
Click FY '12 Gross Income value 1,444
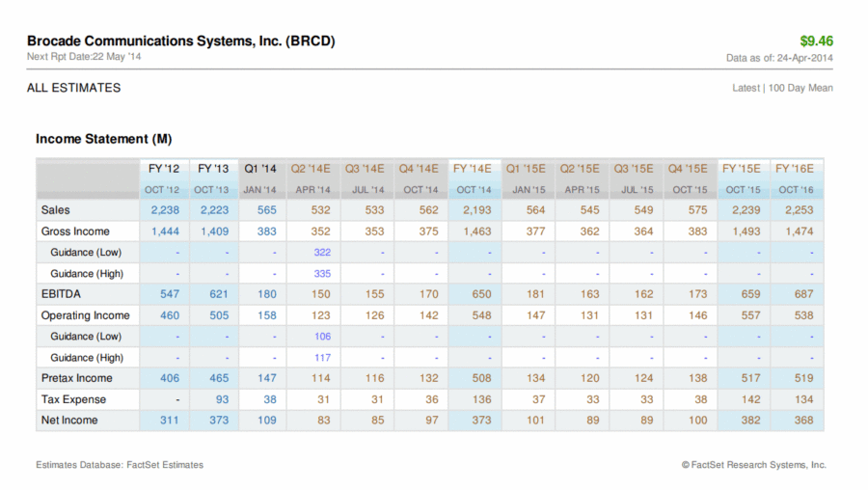(x=165, y=231)
